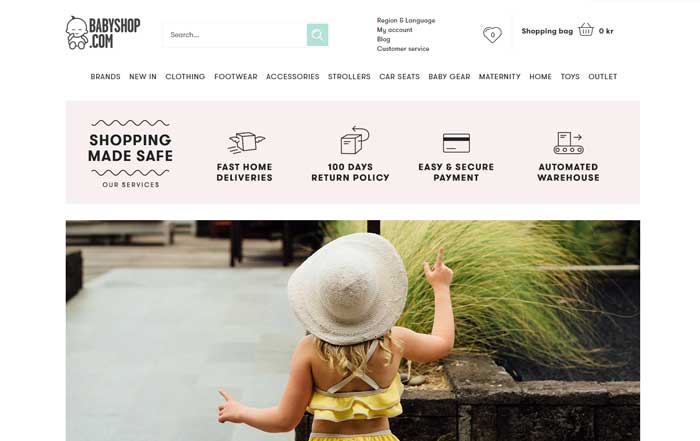Open the My account link
The width and height of the screenshot is (700, 441).
pos(395,30)
